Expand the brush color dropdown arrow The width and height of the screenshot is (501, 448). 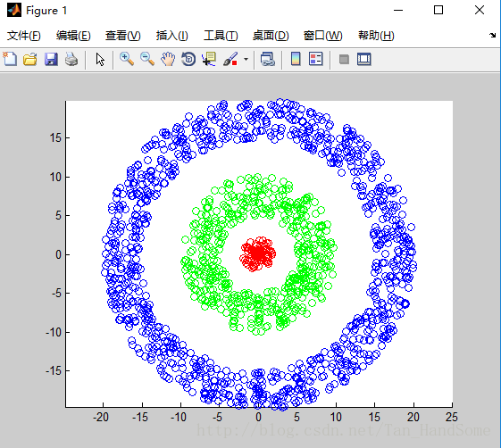pos(246,60)
